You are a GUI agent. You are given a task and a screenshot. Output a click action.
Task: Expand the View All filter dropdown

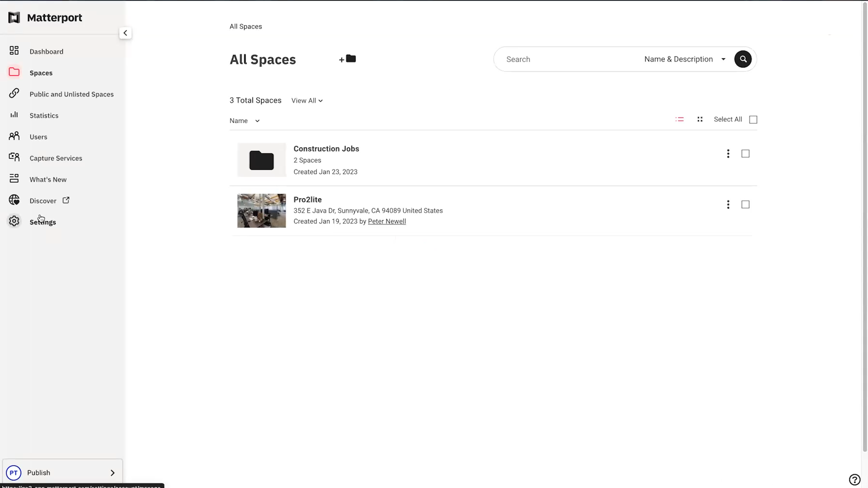click(x=307, y=101)
